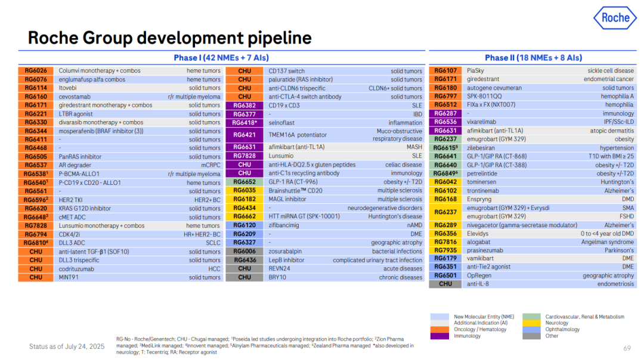Select the purple Immunology legend swatch
This screenshot has width=644, height=359.
[439, 336]
